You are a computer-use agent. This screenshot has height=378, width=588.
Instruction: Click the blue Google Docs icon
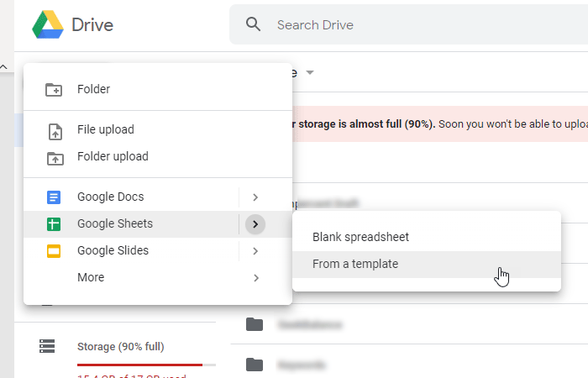54,197
